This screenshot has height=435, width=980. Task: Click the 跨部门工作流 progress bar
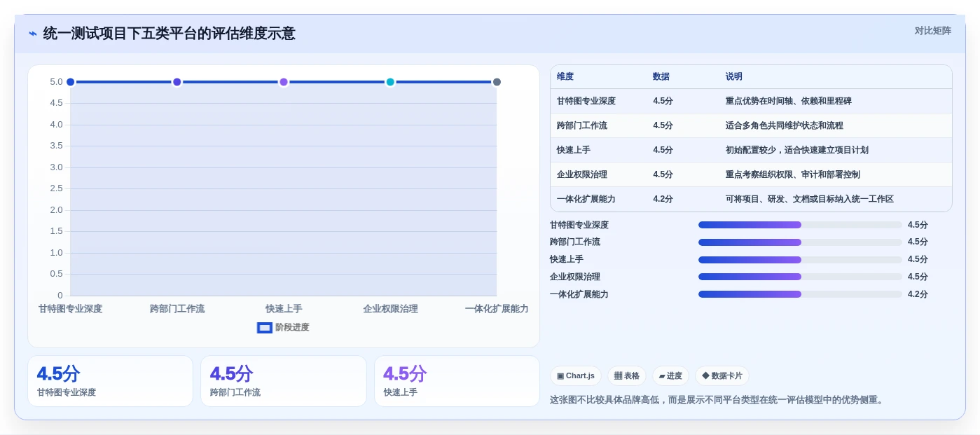tap(800, 242)
